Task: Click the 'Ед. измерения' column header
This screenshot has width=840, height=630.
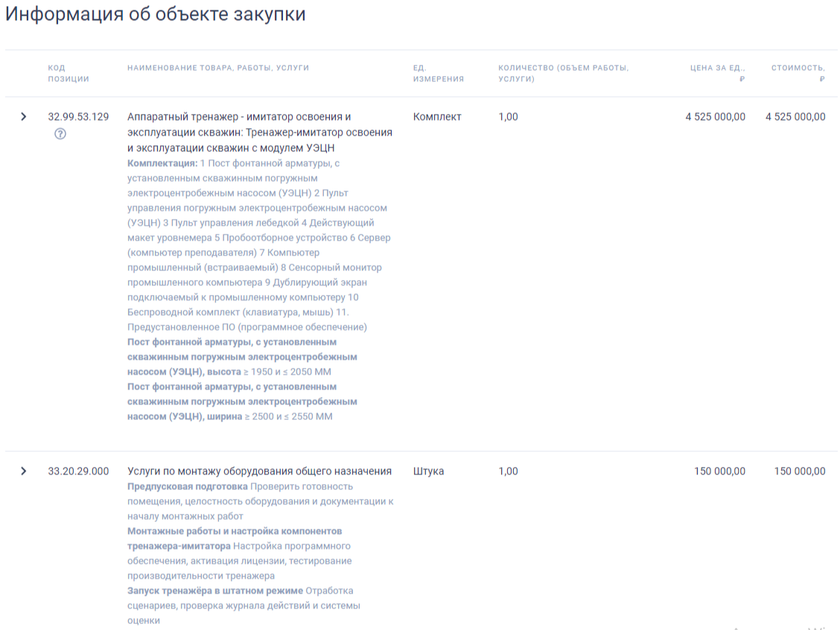Action: (438, 74)
